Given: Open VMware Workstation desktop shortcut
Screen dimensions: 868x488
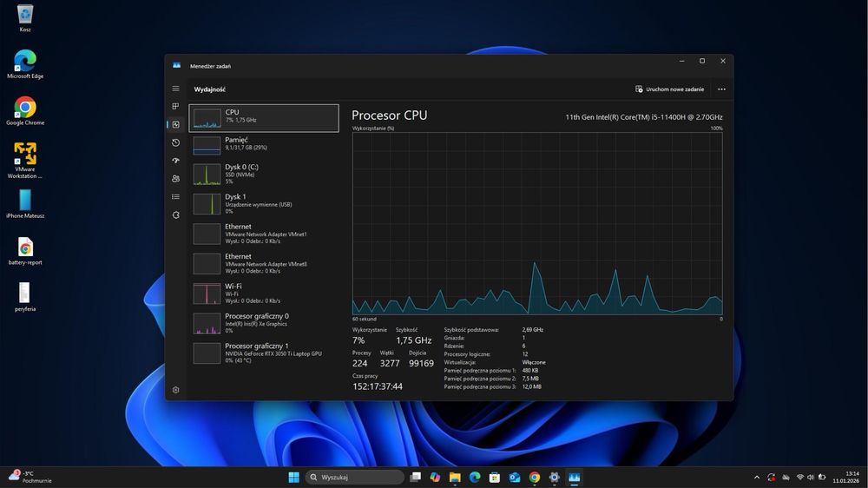Looking at the screenshot, I should [25, 161].
